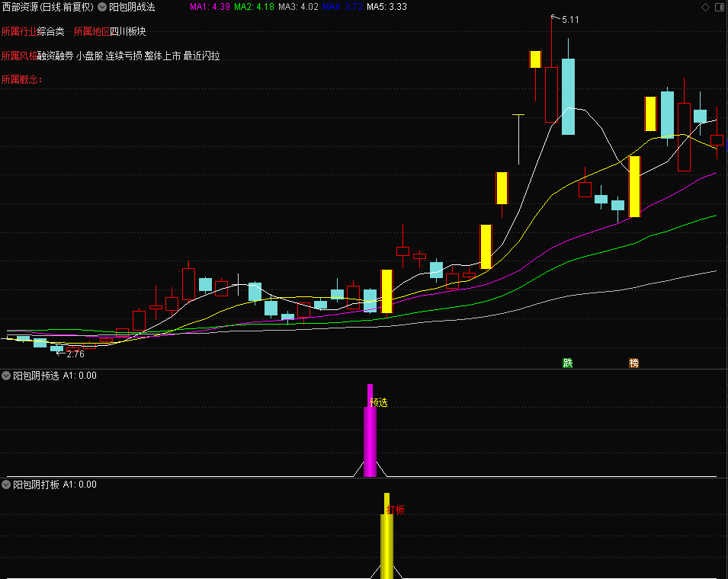Click the yellow 打板 signal bar
The height and width of the screenshot is (579, 728).
tap(386, 536)
